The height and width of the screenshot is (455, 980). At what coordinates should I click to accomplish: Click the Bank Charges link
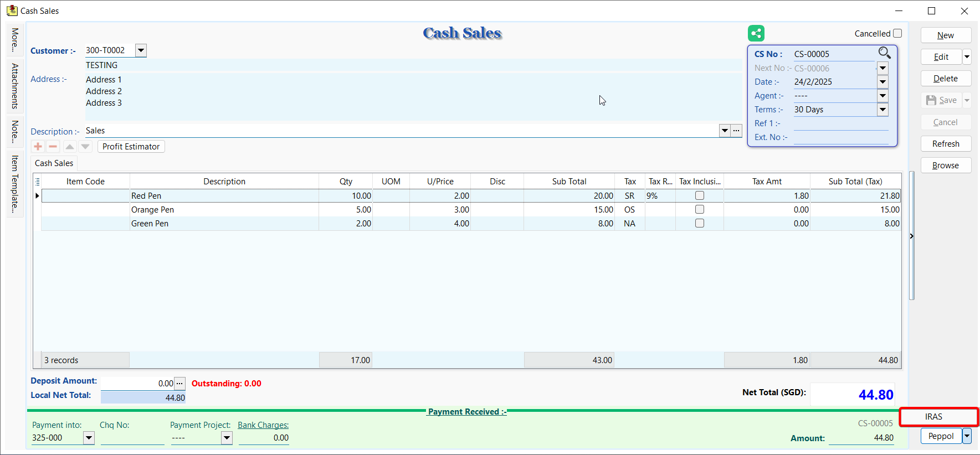pos(263,425)
